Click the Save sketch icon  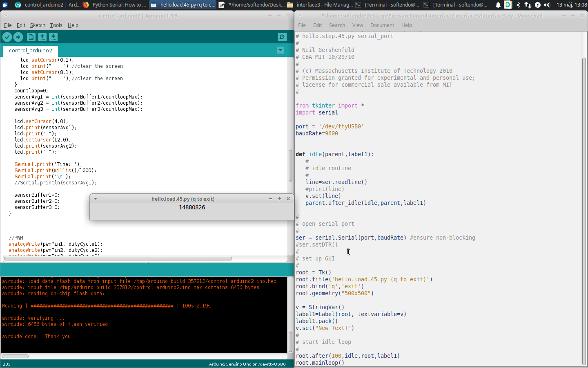tap(53, 37)
